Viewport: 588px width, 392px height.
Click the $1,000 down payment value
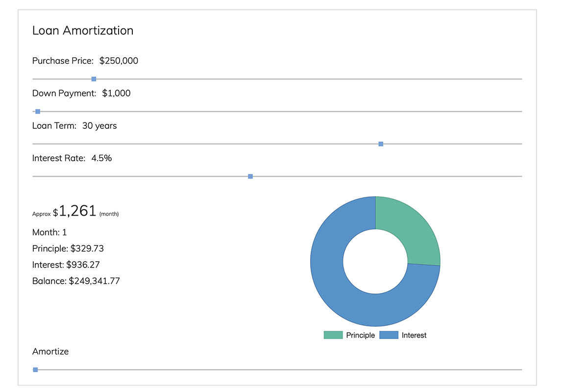pyautogui.click(x=116, y=93)
